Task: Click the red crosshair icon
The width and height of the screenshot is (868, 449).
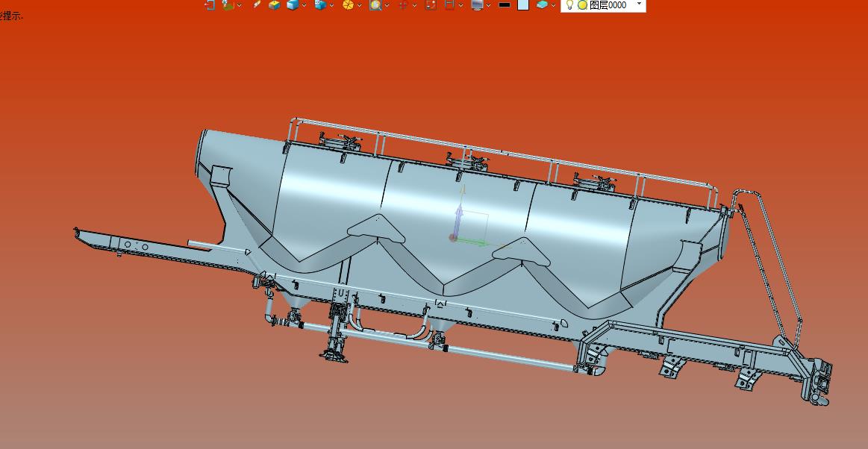Action: pos(404,4)
